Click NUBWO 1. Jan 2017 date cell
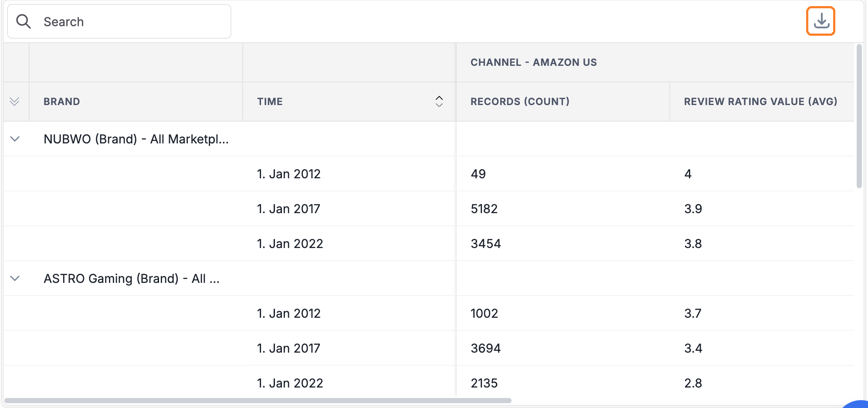The height and width of the screenshot is (408, 868). click(288, 209)
